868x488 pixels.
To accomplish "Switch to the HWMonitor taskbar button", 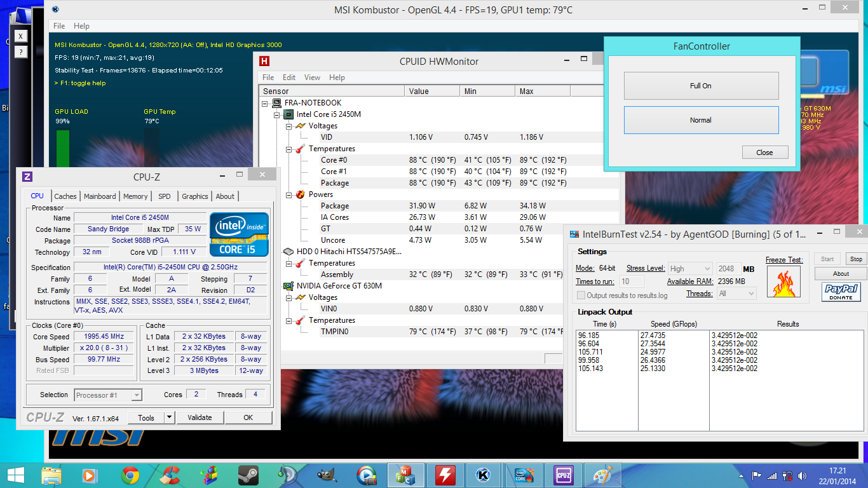I will point(445,475).
